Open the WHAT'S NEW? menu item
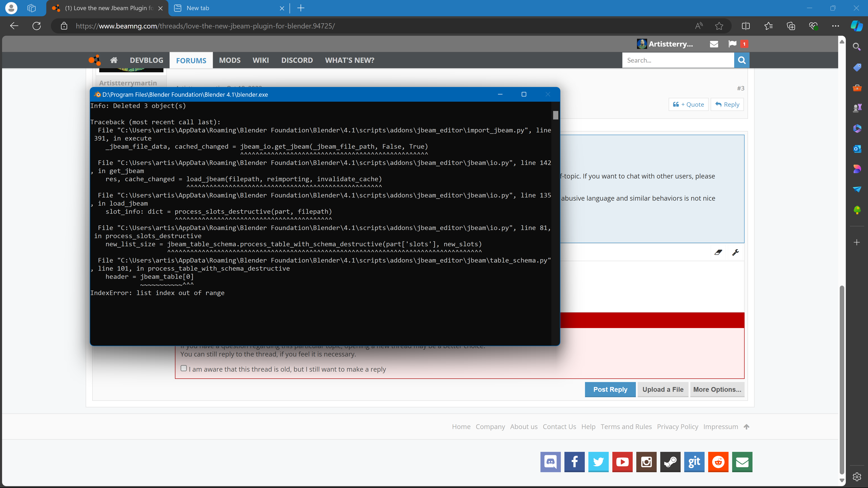The height and width of the screenshot is (488, 868). pyautogui.click(x=349, y=60)
